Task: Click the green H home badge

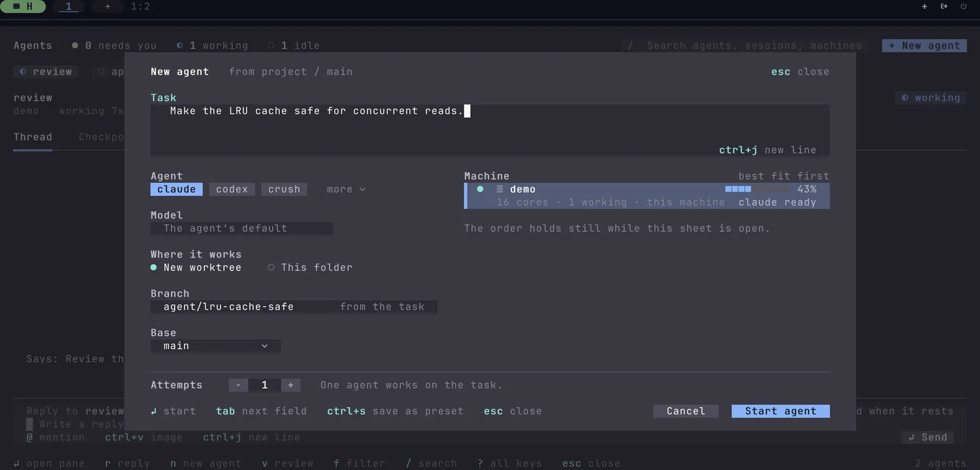Action: coord(23,6)
